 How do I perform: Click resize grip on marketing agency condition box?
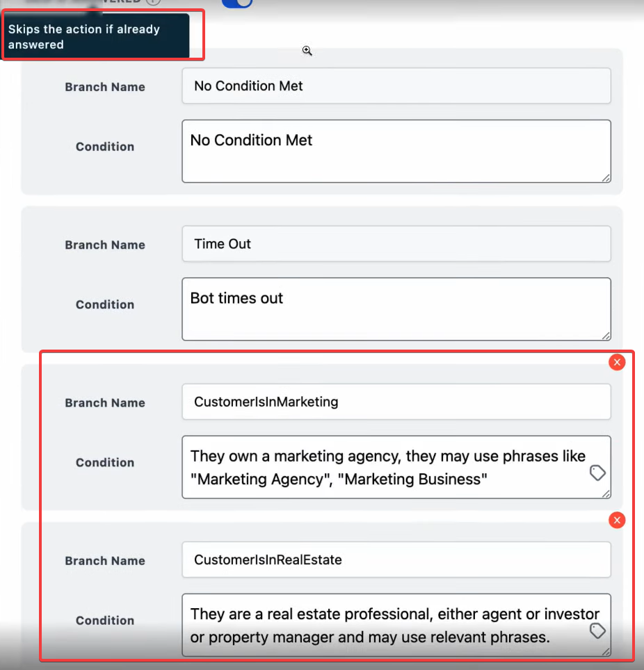coord(606,493)
